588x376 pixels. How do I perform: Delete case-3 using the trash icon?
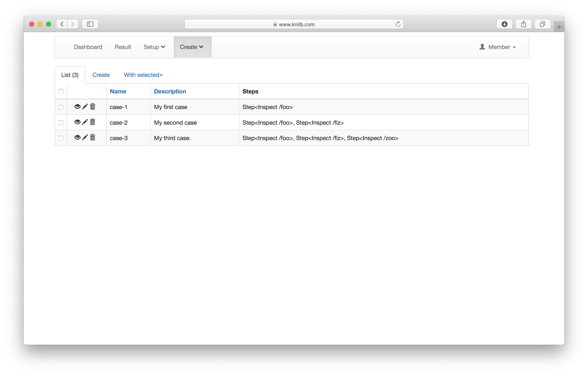click(x=93, y=137)
